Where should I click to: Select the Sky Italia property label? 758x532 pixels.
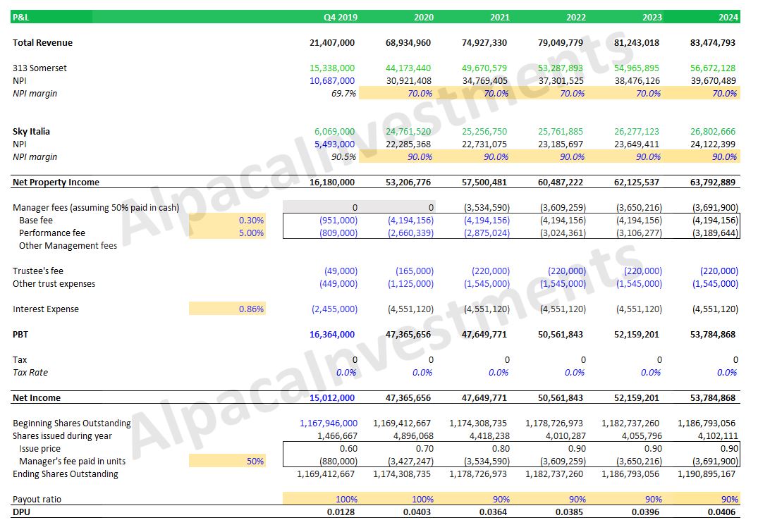tap(32, 131)
